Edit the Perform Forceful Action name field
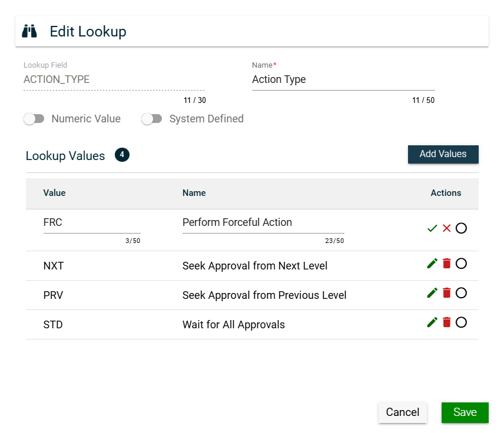Screen dimensions: 504x433 click(x=263, y=223)
